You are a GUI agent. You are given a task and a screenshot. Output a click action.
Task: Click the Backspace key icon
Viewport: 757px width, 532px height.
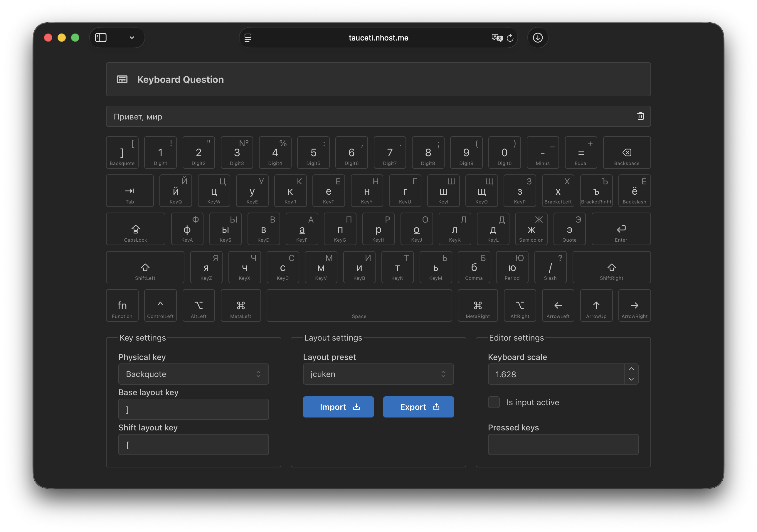tap(626, 152)
